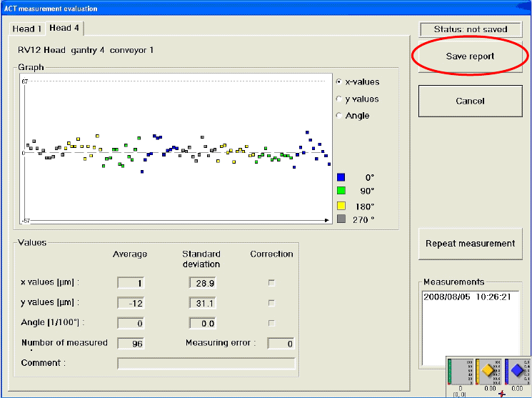Screen dimensions: 532x398
Task: Enable correction for x values
Action: pyautogui.click(x=271, y=283)
